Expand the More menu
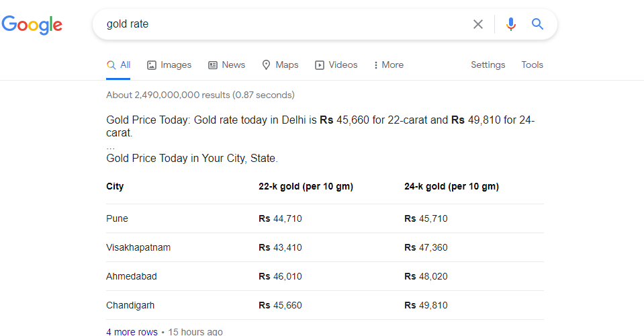This screenshot has height=336, width=644. click(x=389, y=65)
